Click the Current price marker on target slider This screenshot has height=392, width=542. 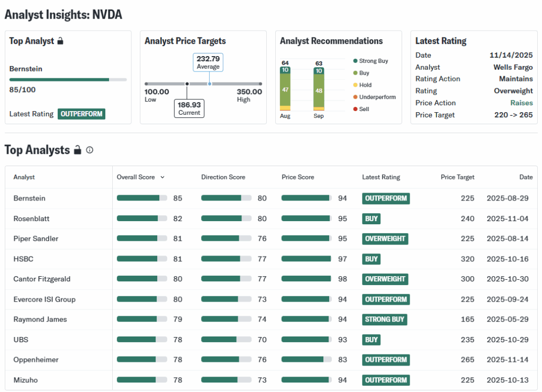coord(187,84)
